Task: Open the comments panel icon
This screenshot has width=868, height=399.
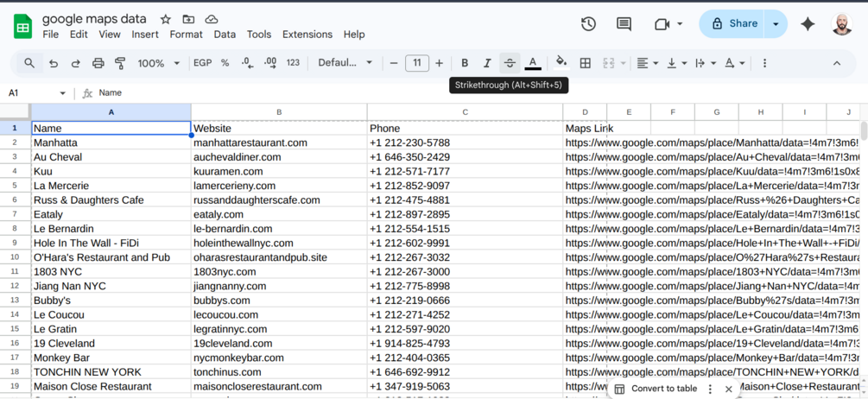Action: pos(624,24)
